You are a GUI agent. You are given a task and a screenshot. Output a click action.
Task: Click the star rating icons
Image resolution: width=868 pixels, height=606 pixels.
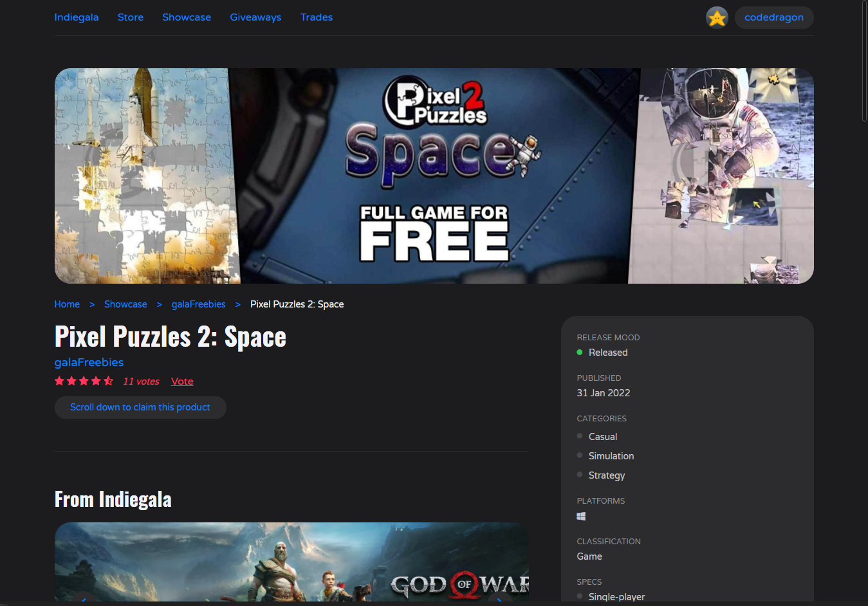coord(84,381)
